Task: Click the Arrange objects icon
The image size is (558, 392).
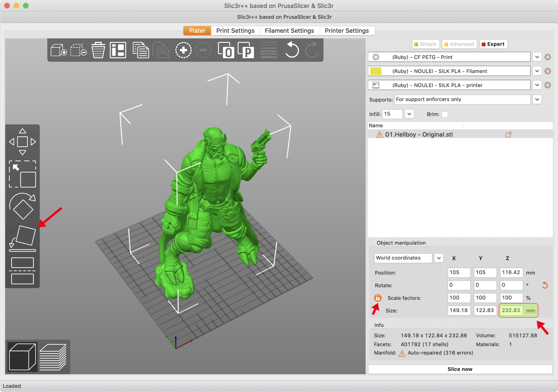Action: coord(118,50)
